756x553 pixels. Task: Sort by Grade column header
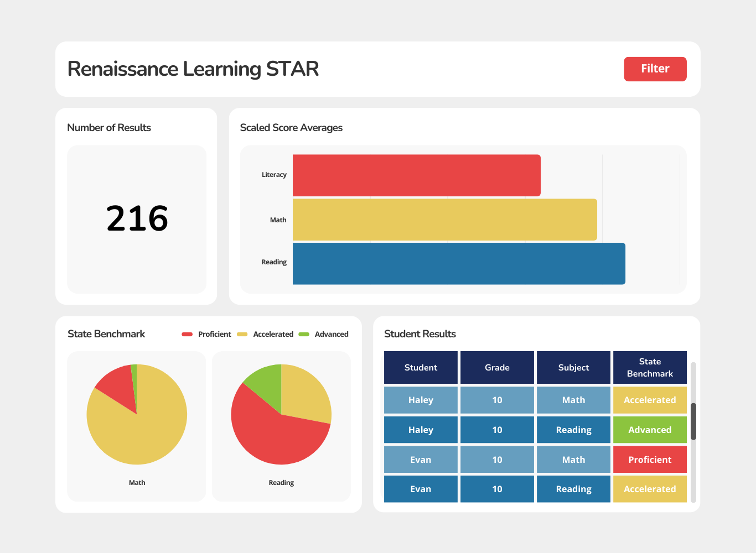click(x=497, y=367)
